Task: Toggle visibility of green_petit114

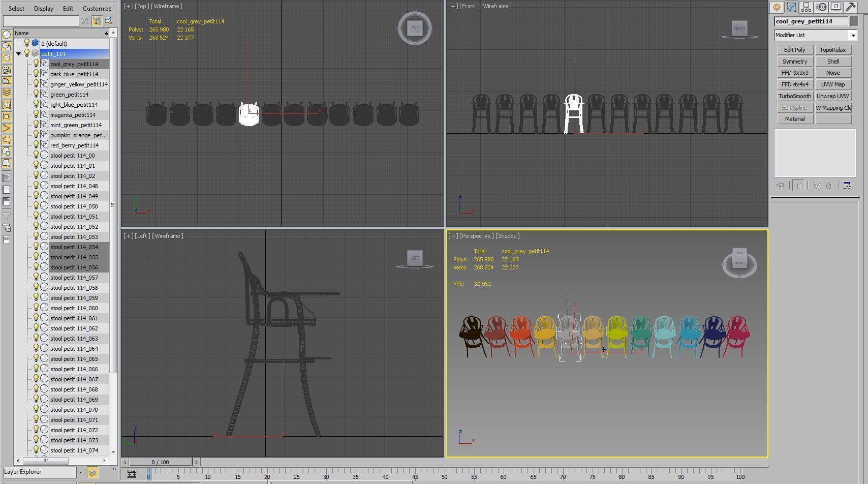Action: (36, 94)
